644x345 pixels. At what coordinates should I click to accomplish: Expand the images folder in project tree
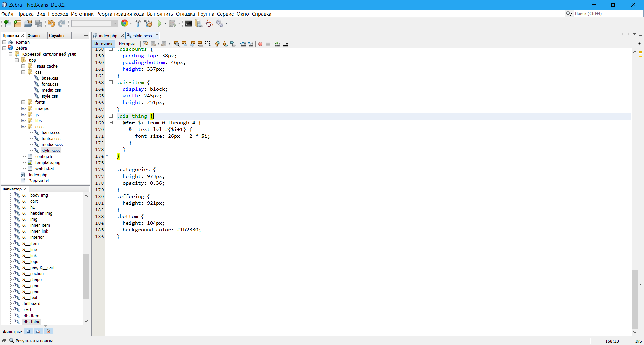[x=23, y=108]
